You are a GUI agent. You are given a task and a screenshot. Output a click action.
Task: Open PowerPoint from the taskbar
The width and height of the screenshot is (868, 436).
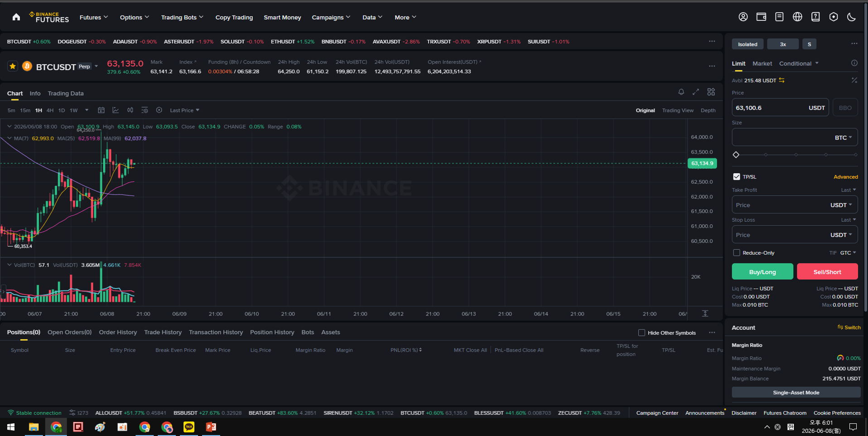211,427
